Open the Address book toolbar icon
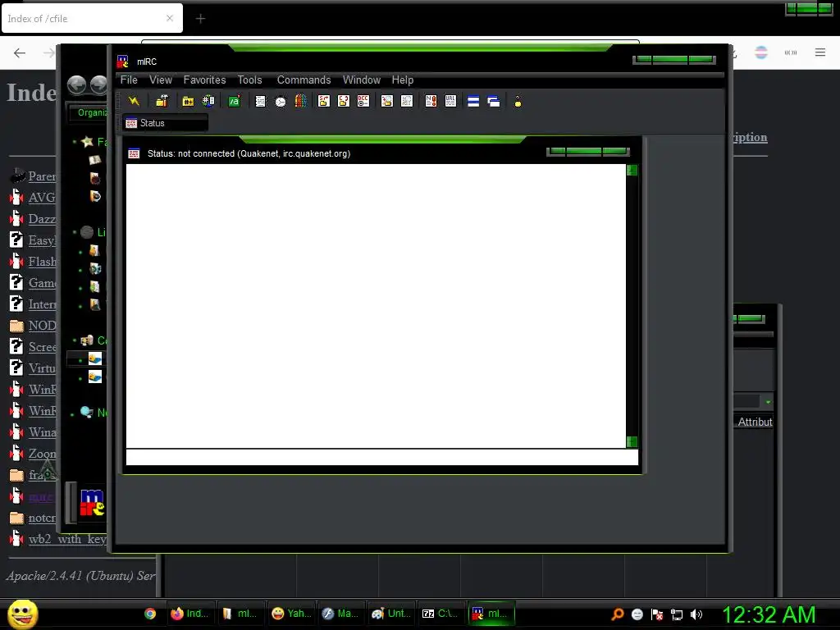Screen dimensions: 840x630 (x=260, y=101)
